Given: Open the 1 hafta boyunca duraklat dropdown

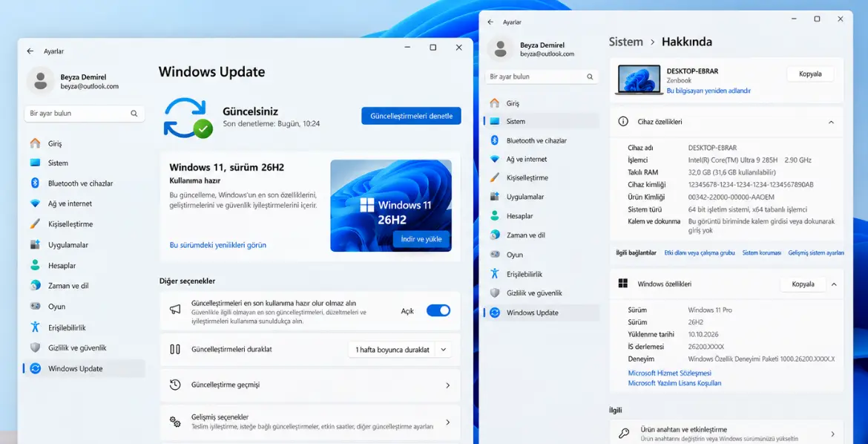Looking at the screenshot, I should pyautogui.click(x=398, y=350).
